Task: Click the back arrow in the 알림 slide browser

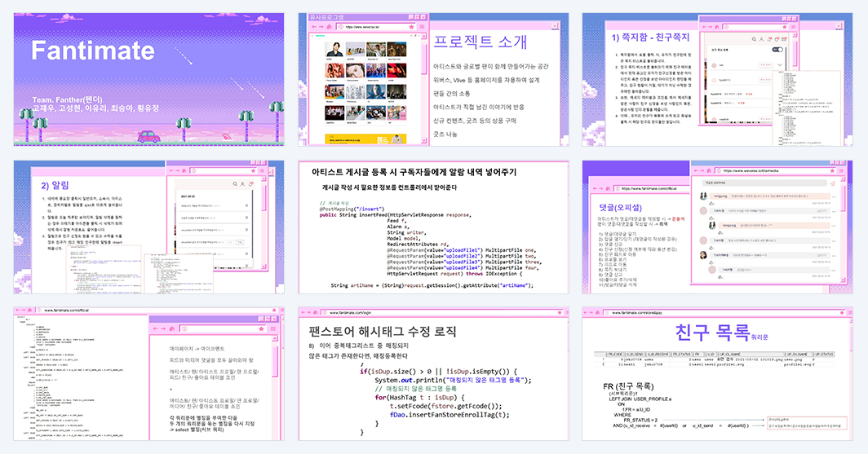Action: [x=171, y=171]
